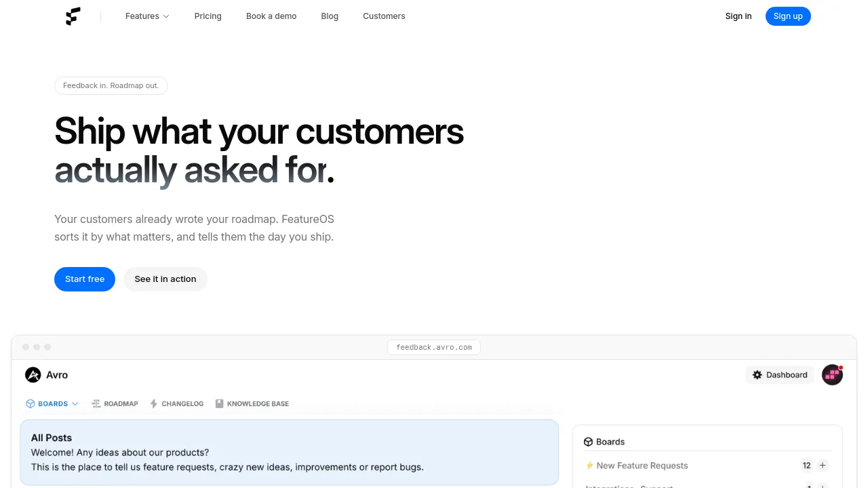Click See it in action button
This screenshot has height=488, width=868.
165,279
